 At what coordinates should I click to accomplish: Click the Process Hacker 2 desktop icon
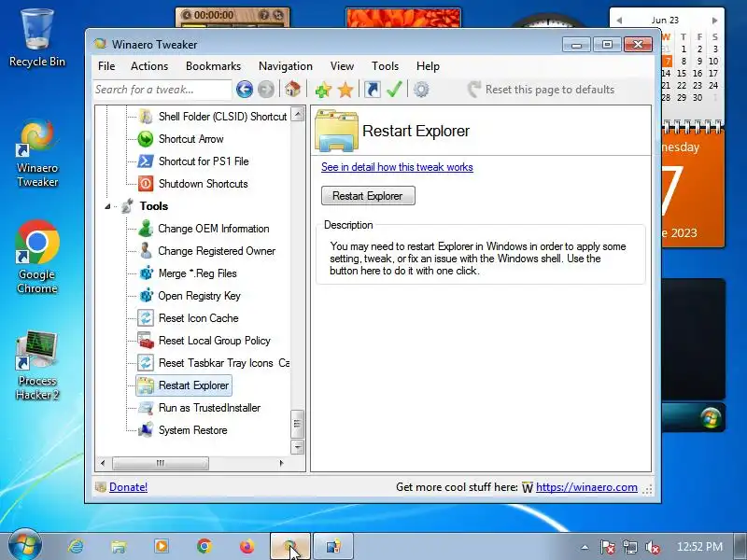point(37,366)
